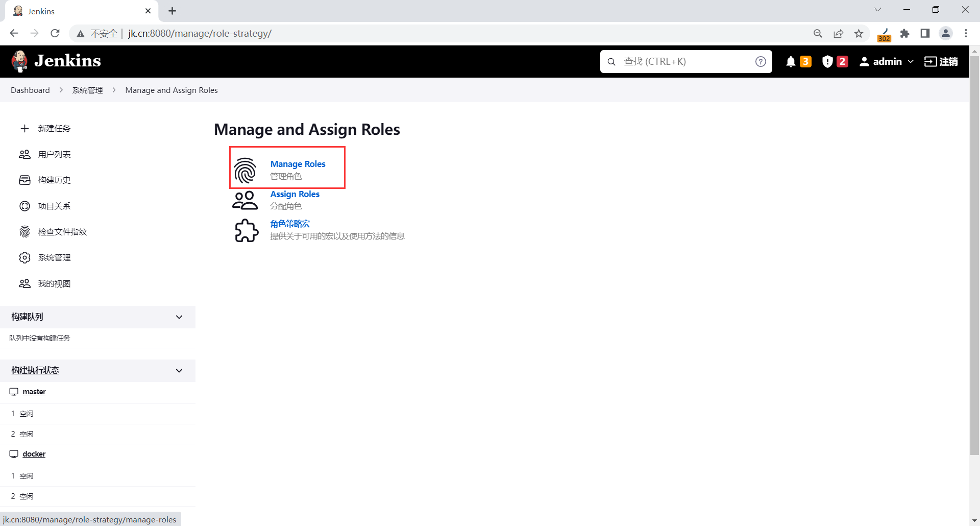Viewport: 980px width, 526px height.
Task: Click the zoom magnifier icon in address bar
Action: (818, 33)
